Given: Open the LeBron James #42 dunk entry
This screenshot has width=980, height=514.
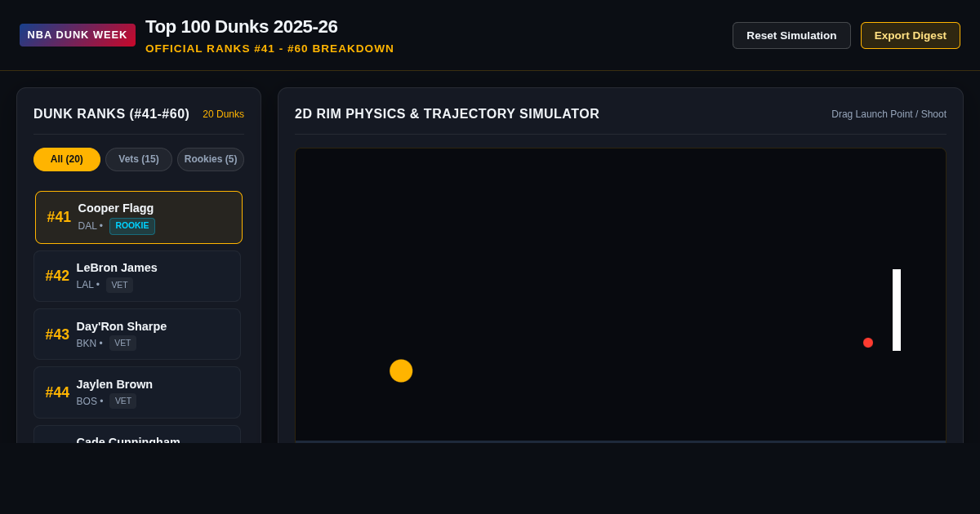Looking at the screenshot, I should click(137, 276).
